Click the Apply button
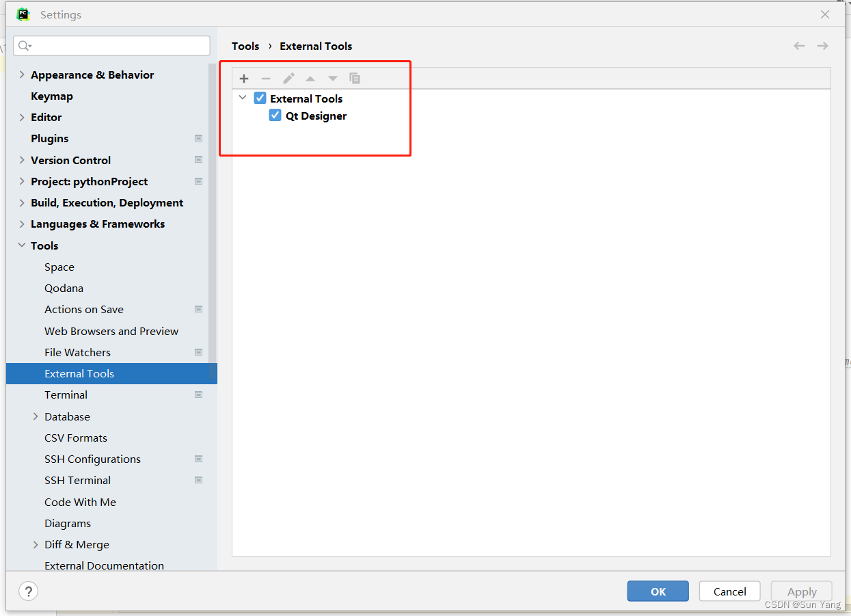Image resolution: width=851 pixels, height=616 pixels. tap(802, 591)
